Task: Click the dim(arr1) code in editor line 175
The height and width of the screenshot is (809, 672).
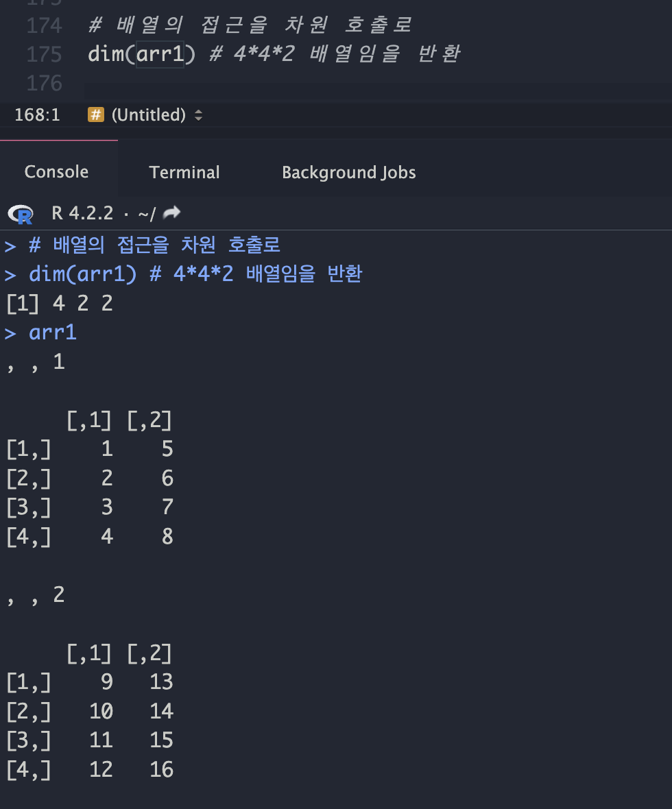Action: (x=142, y=54)
